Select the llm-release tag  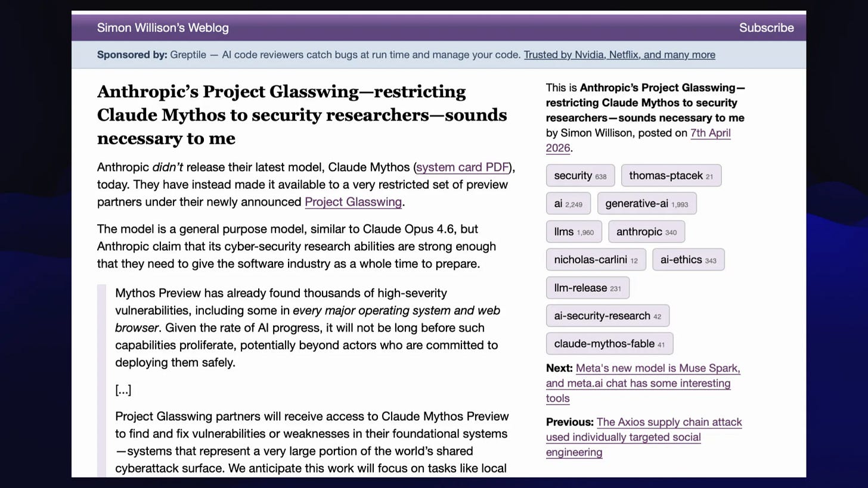pyautogui.click(x=587, y=288)
